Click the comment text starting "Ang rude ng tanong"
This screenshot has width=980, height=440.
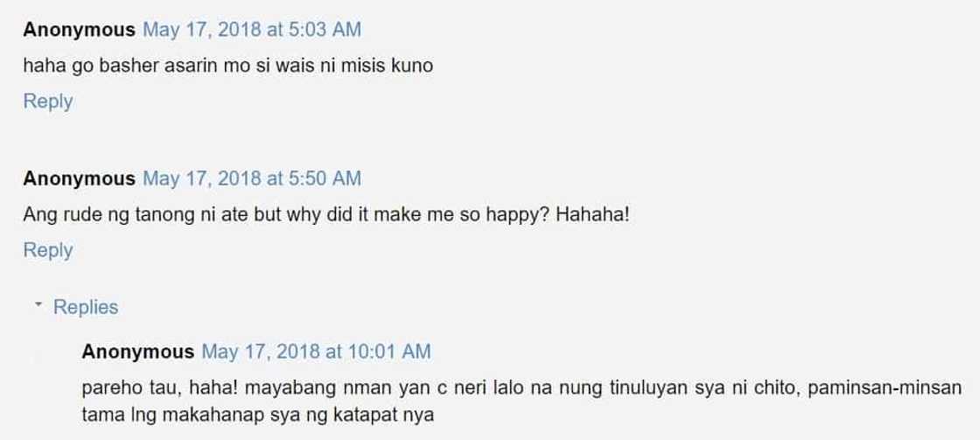click(x=326, y=215)
